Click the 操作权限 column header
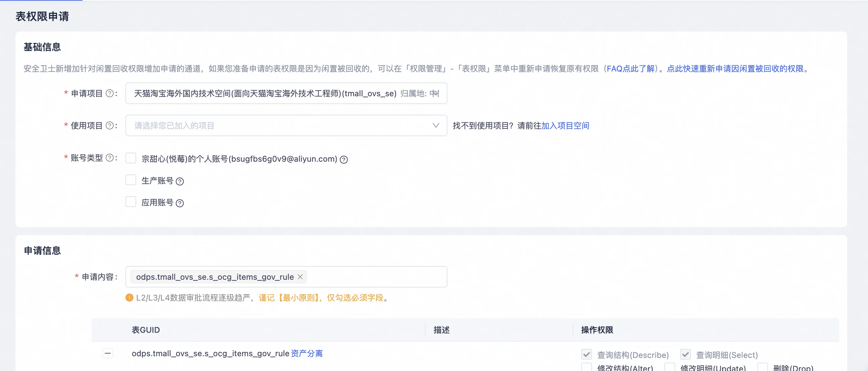Viewport: 868px width, 371px height. coord(597,330)
